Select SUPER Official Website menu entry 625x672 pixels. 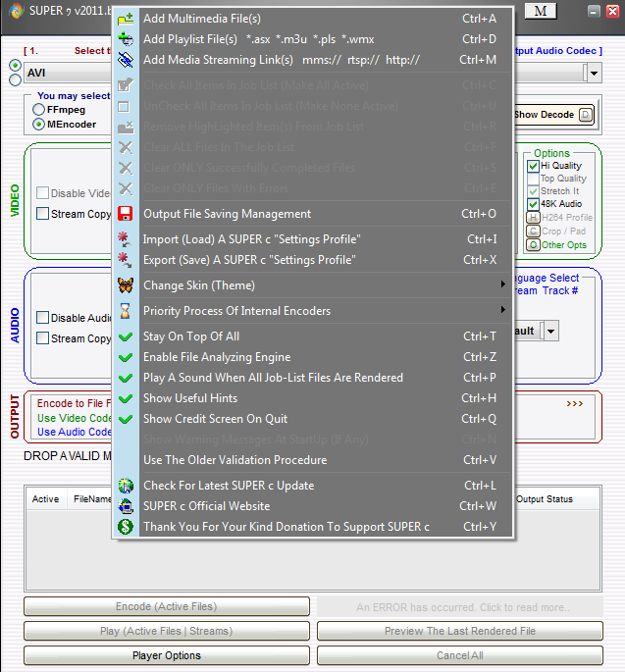(313, 506)
